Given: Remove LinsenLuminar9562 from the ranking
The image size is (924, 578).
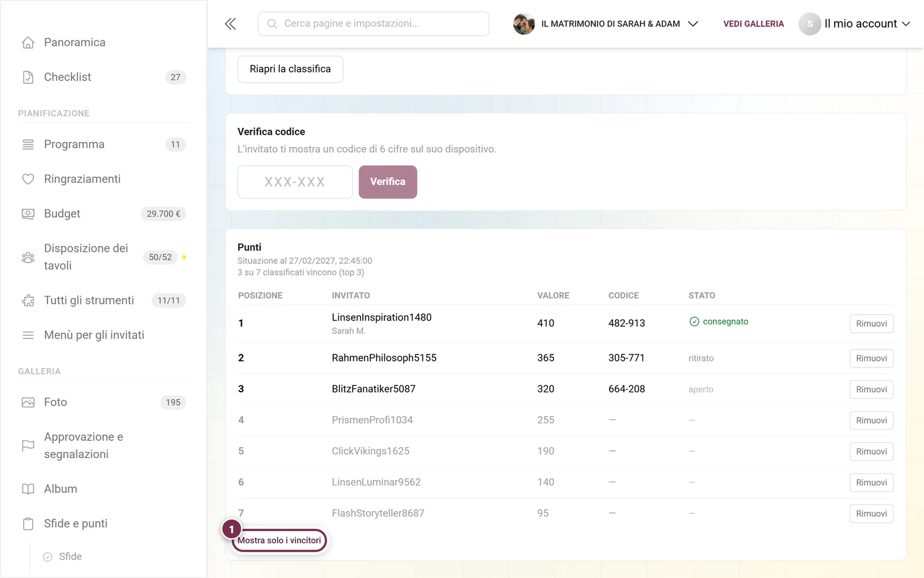Looking at the screenshot, I should click(871, 482).
